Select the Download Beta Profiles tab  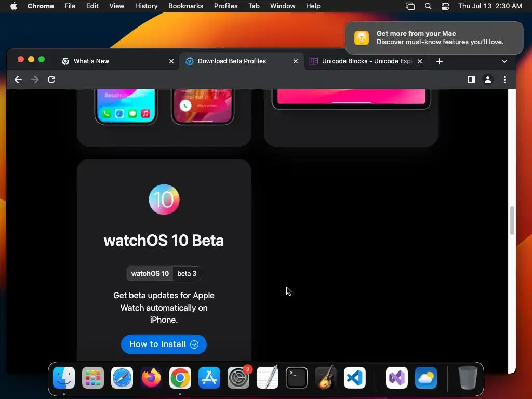(241, 61)
